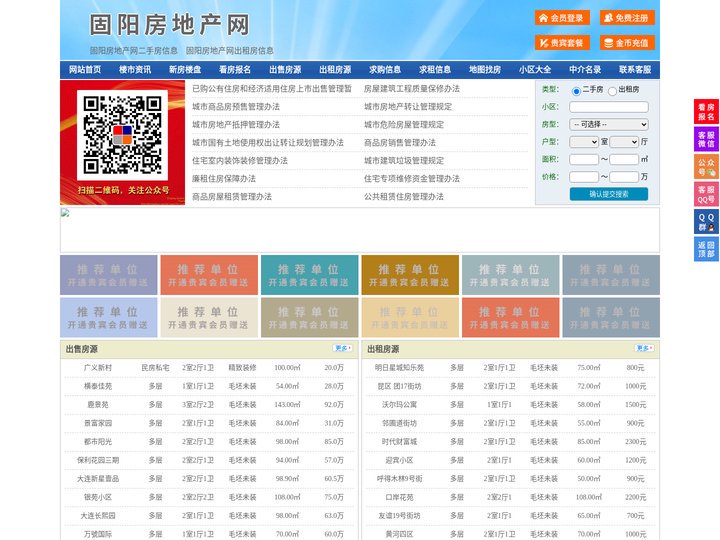Open the 迎宾小区 rental listing
Viewport: 720px width, 540px height.
tap(399, 460)
